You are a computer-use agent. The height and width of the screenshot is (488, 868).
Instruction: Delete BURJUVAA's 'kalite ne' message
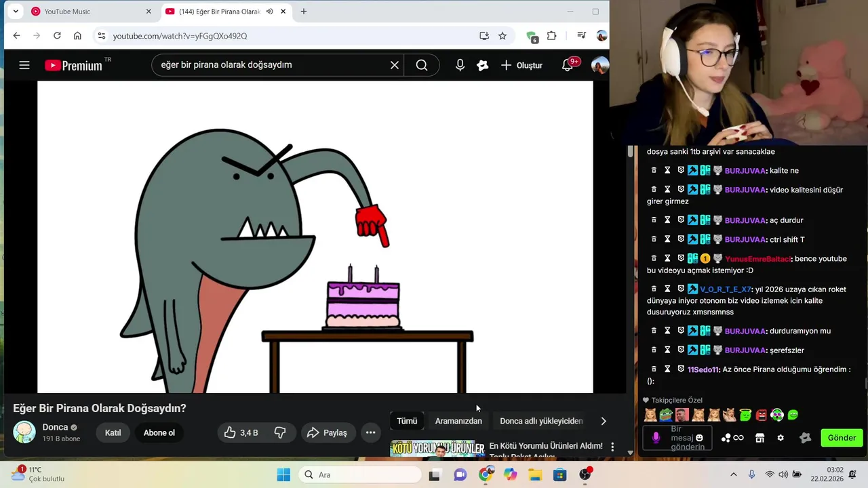coord(654,171)
